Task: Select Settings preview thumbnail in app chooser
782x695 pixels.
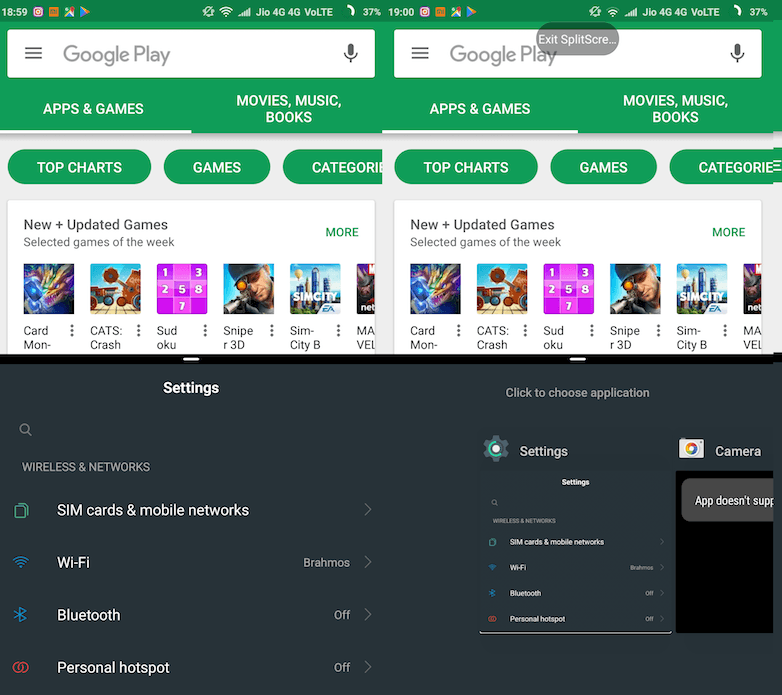Action: tap(576, 552)
